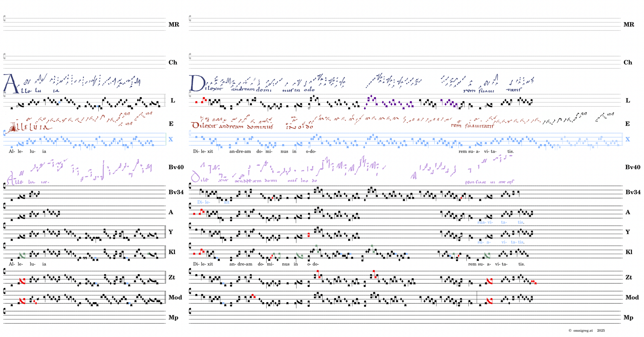
Task: Click the MR label beside the Alleluia staff
Action: [x=174, y=24]
